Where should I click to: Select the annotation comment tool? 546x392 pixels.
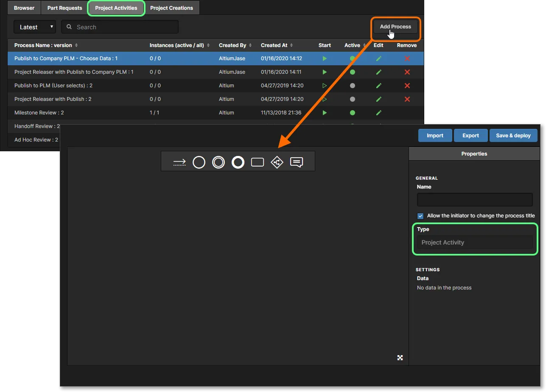297,162
